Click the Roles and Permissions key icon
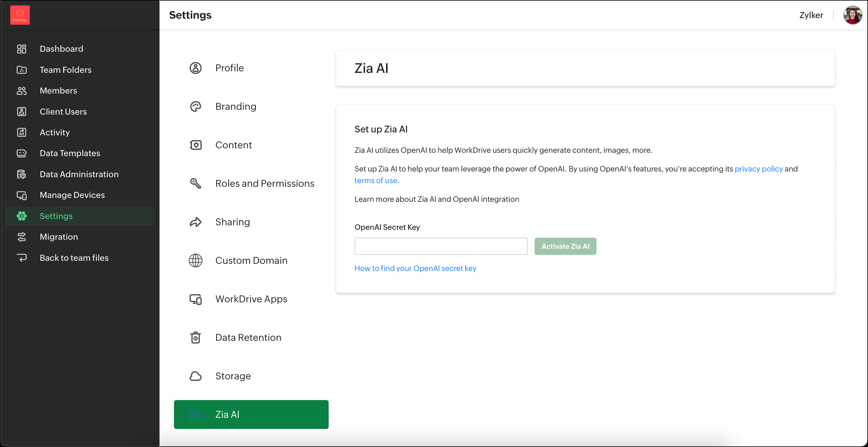The image size is (868, 447). [195, 183]
